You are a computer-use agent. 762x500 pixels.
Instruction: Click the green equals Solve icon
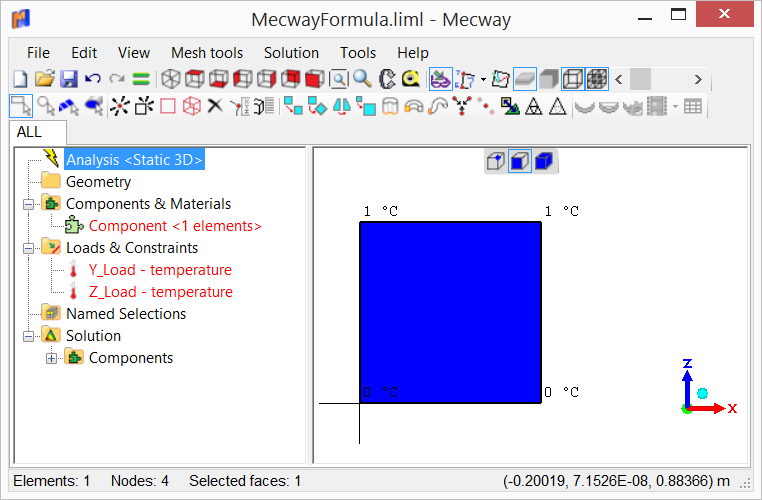(141, 79)
